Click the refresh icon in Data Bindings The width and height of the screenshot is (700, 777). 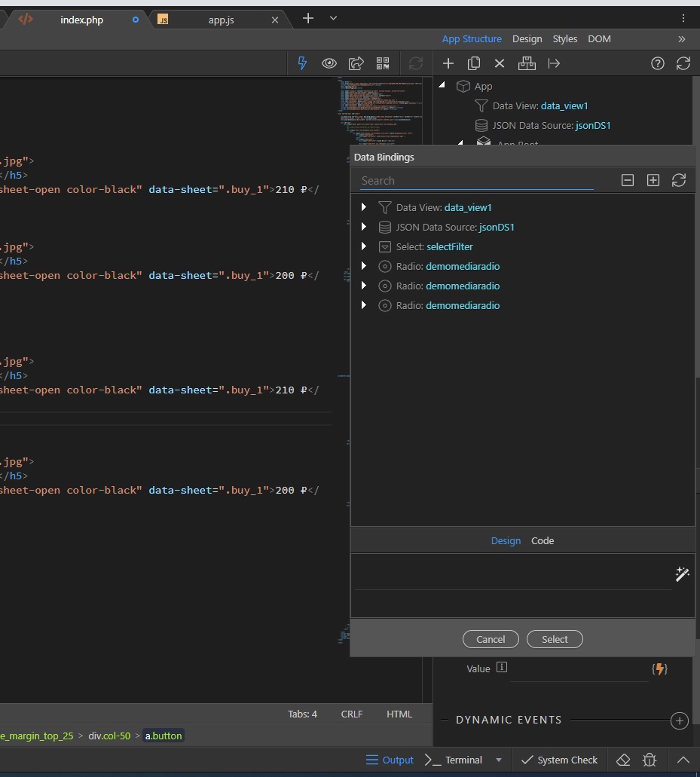pos(679,180)
